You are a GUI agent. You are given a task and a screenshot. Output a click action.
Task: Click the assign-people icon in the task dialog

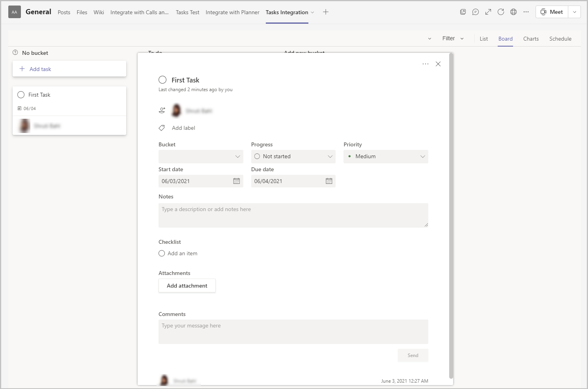coord(162,110)
